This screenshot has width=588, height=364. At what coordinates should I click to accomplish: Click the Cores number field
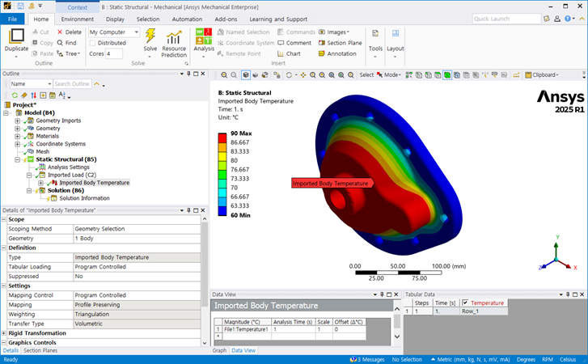pyautogui.click(x=113, y=53)
